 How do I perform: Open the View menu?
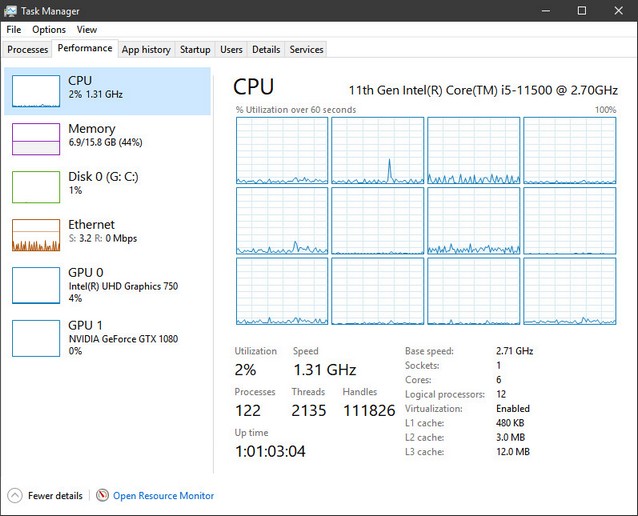pos(87,30)
